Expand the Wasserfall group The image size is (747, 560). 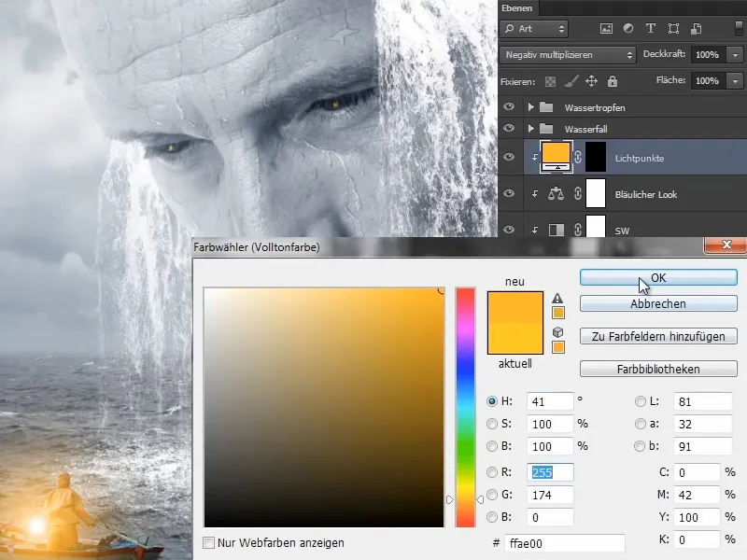pos(530,129)
